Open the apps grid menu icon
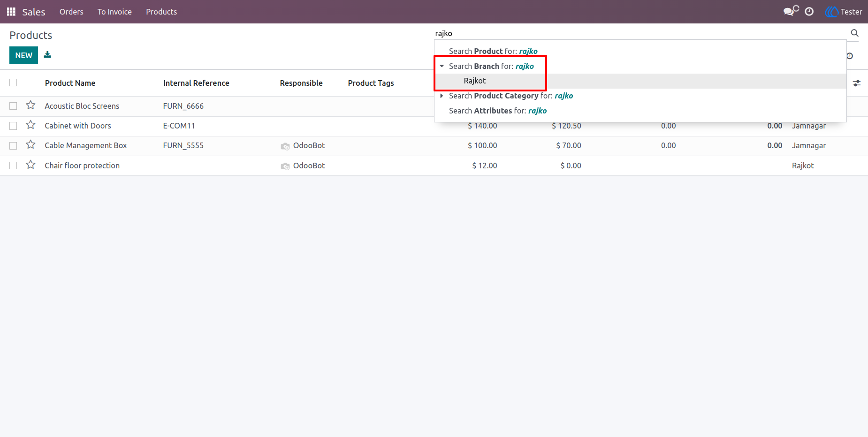 (x=11, y=12)
